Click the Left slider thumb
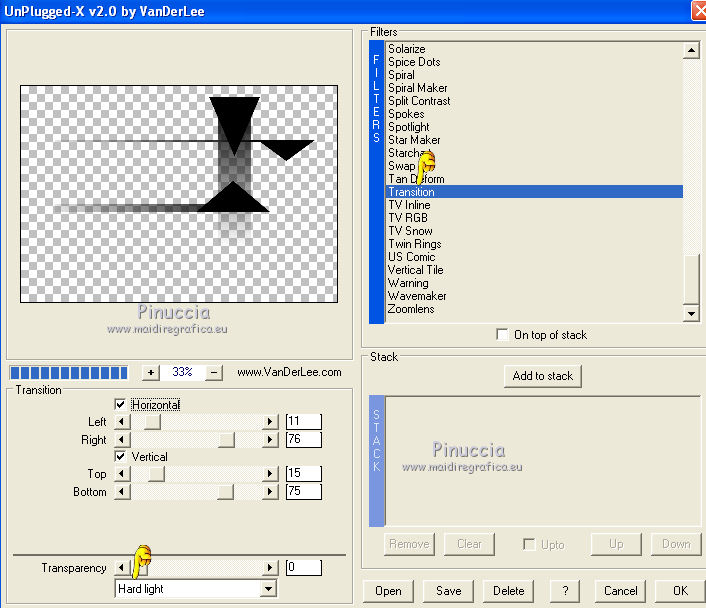Viewport: 706px width, 608px height. click(x=153, y=422)
